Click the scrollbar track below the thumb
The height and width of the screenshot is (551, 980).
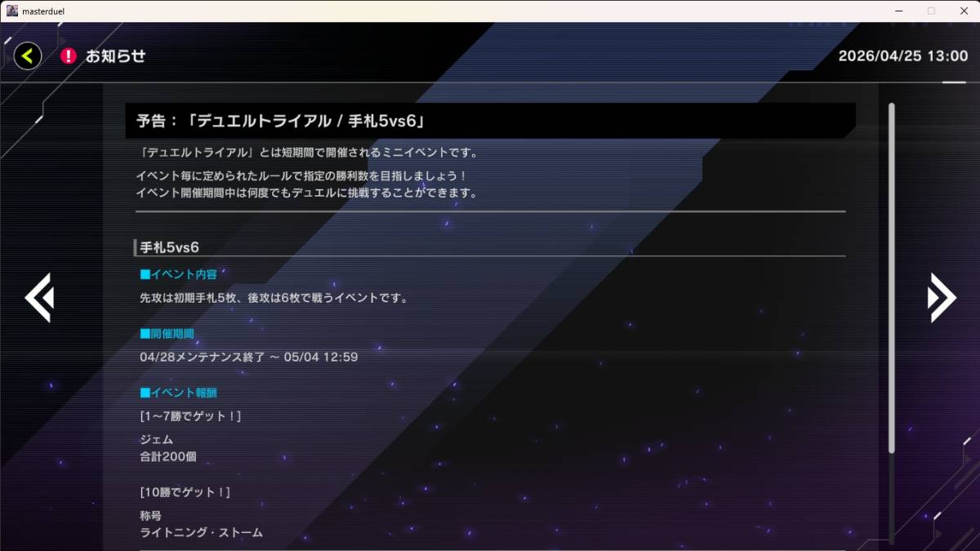pos(892,498)
